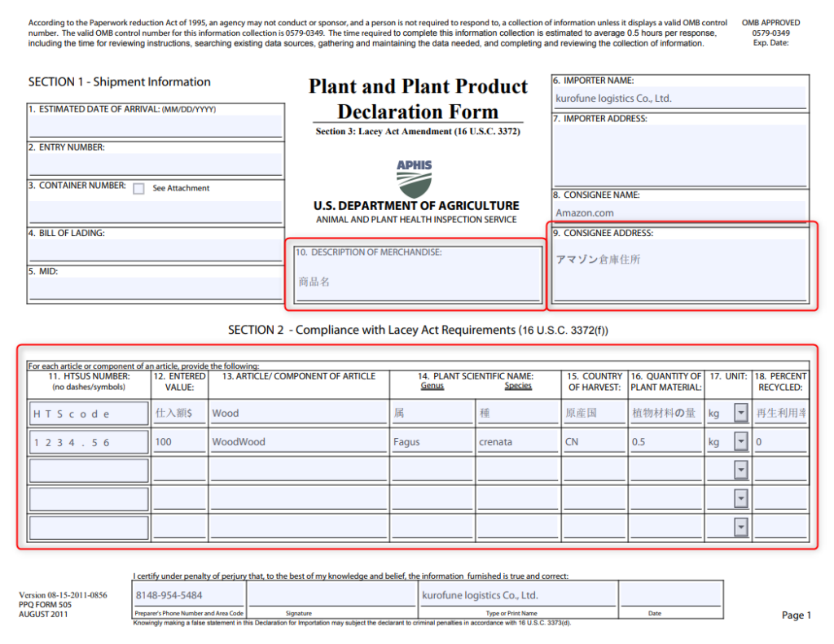
Task: Select the Consignee Address text area
Action: [679, 270]
